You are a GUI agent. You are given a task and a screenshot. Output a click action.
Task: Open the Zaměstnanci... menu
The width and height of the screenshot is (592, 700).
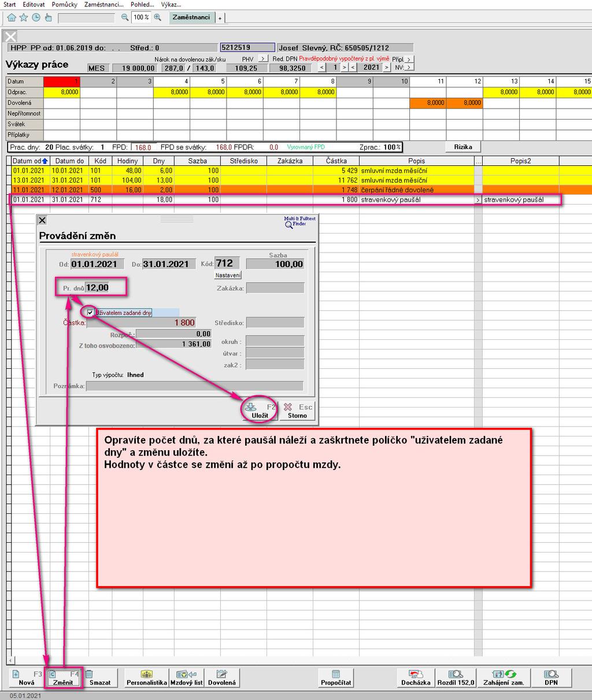click(x=103, y=4)
